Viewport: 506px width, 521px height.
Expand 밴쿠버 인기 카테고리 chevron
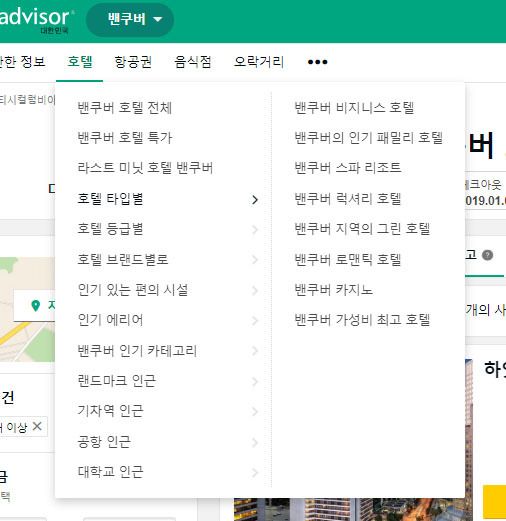coord(255,351)
